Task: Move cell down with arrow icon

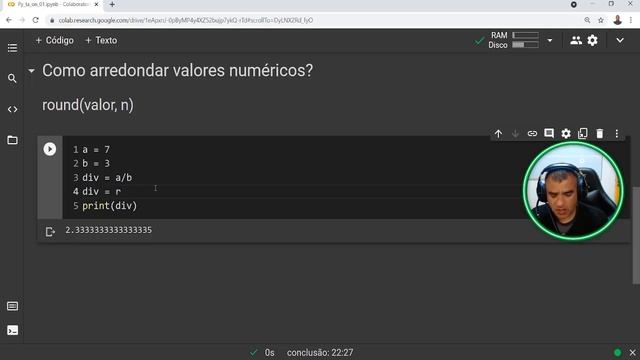Action: tap(515, 133)
